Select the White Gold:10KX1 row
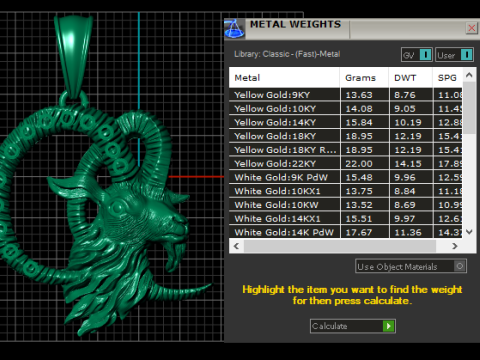 coord(346,191)
